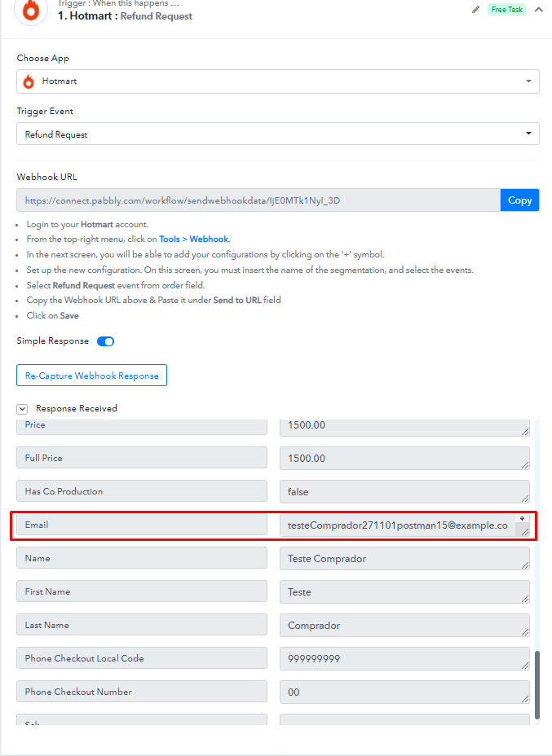Collapse the trigger step with chevron up
This screenshot has height=756, width=552.
[538, 10]
